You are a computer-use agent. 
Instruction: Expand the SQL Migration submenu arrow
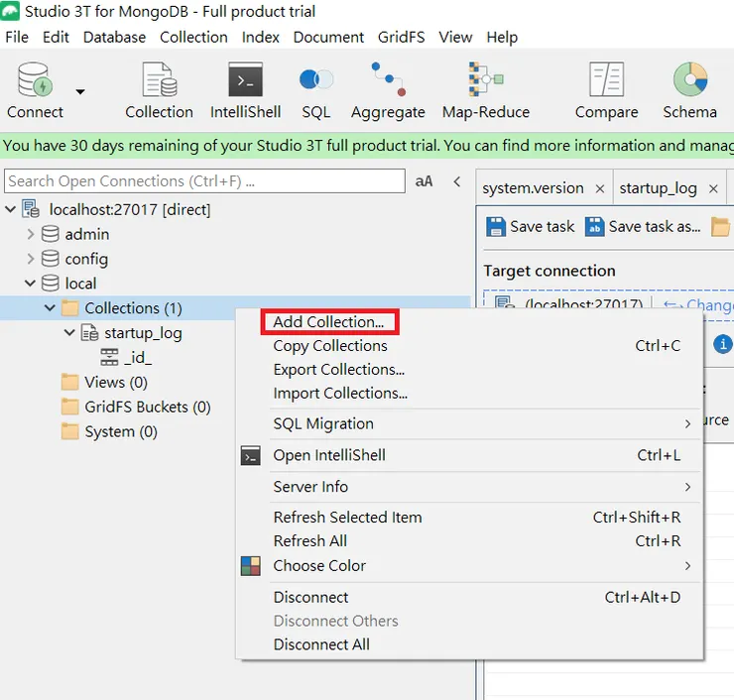coord(687,424)
